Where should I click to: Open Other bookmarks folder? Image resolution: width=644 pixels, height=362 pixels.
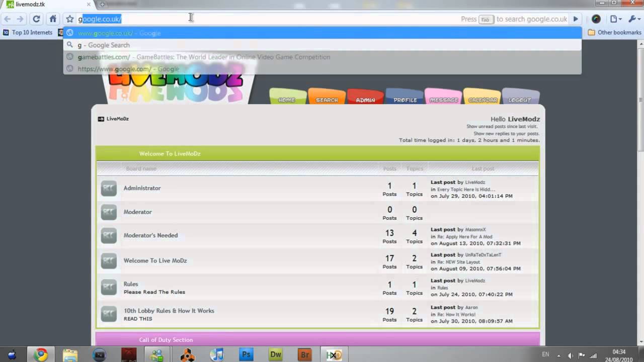pyautogui.click(x=614, y=32)
